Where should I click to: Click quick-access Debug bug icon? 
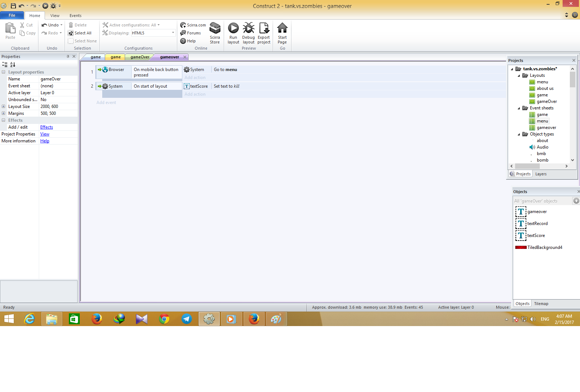(x=53, y=6)
